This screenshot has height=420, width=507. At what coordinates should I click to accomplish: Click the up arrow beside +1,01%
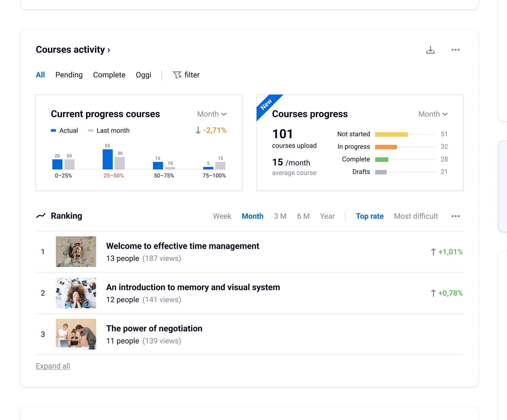coord(433,252)
